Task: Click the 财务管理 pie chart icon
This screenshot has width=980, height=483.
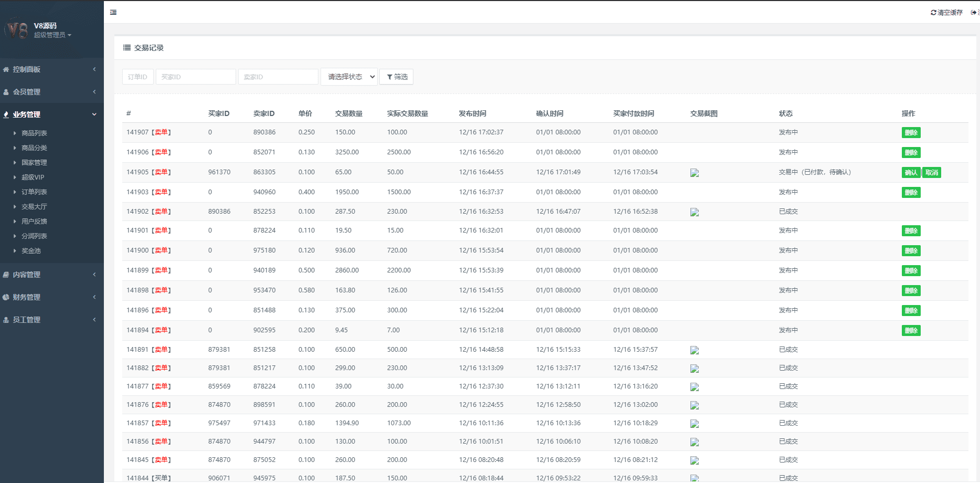Action: coord(6,297)
